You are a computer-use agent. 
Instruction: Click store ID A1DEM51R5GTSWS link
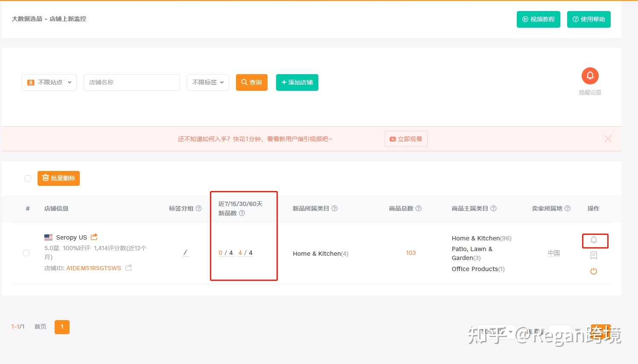click(93, 268)
